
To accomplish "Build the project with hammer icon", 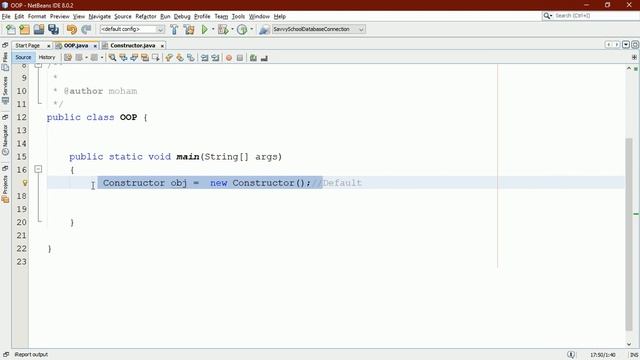I will 174,29.
